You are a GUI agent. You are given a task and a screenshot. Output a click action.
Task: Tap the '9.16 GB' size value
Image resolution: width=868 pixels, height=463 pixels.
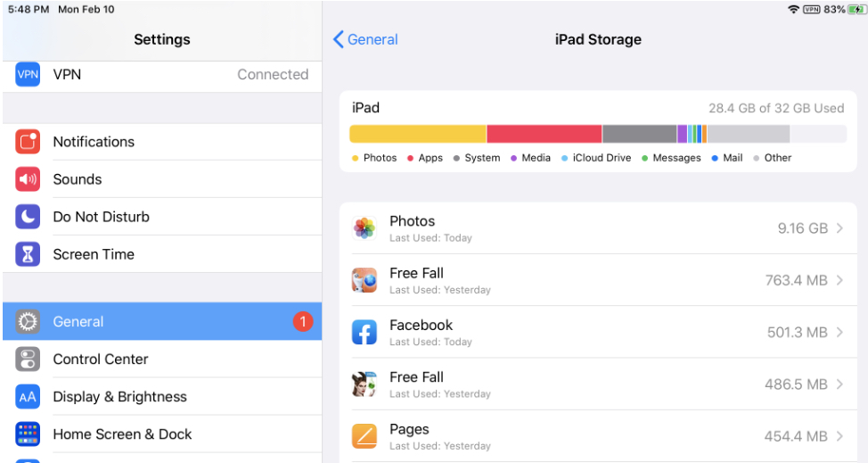pyautogui.click(x=803, y=228)
